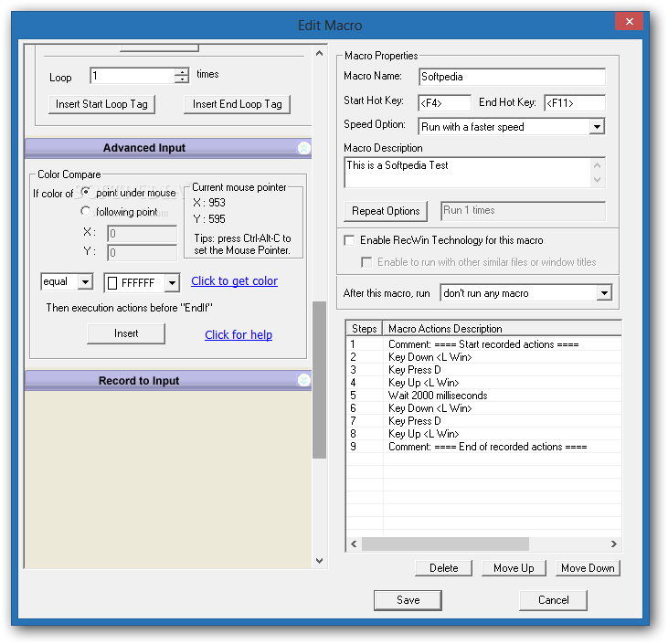The height and width of the screenshot is (644, 668).
Task: Open the FFFFFF color dropdown arrow
Action: tap(172, 283)
